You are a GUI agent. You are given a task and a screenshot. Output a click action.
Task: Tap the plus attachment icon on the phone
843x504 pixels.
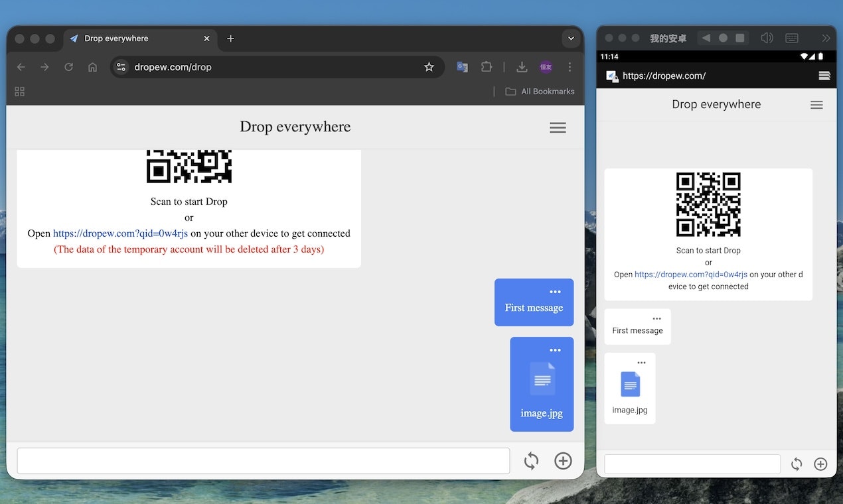[820, 464]
